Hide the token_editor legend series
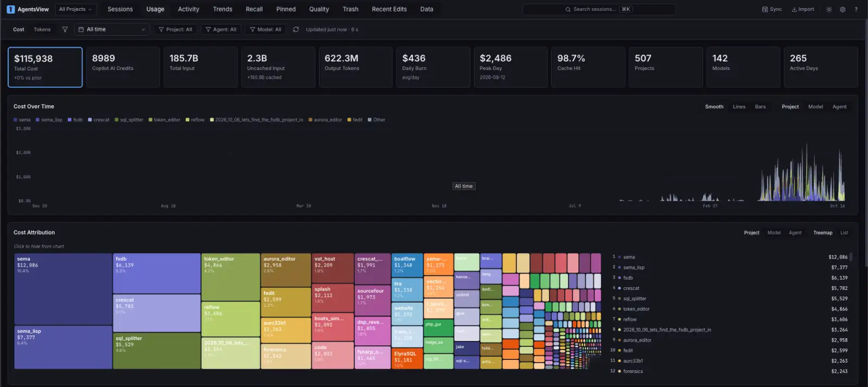This screenshot has width=868, height=387. pyautogui.click(x=164, y=120)
